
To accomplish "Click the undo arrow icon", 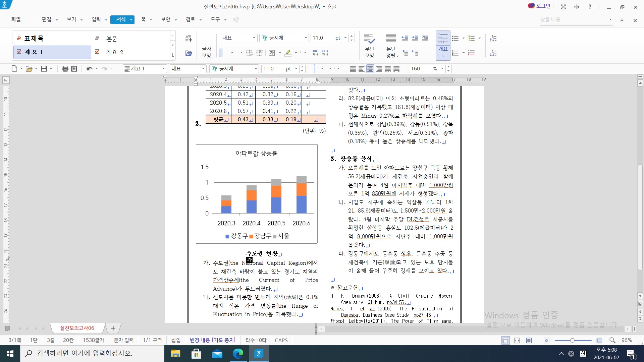I will 89,69.
